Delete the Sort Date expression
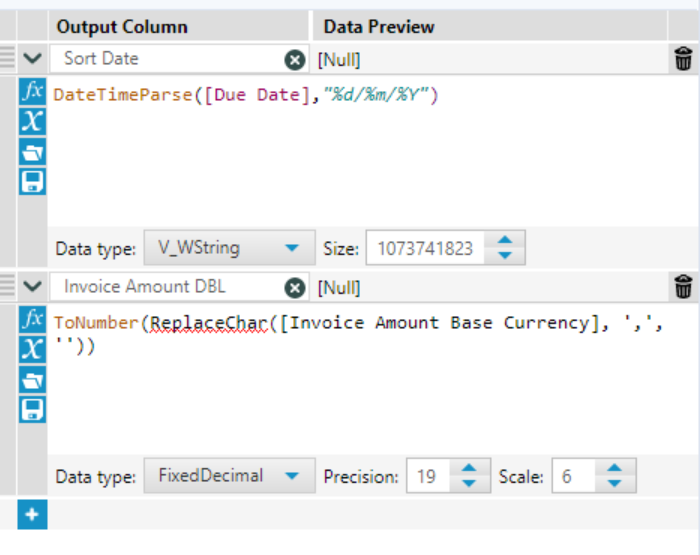 click(x=683, y=59)
